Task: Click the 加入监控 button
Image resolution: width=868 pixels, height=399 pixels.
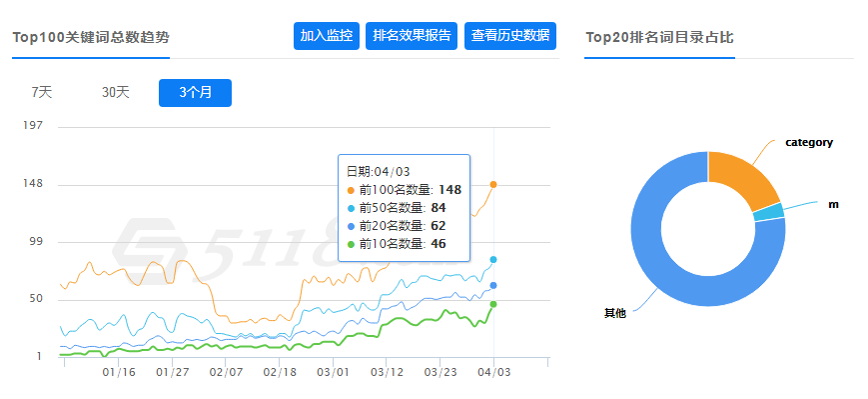Action: (x=327, y=36)
